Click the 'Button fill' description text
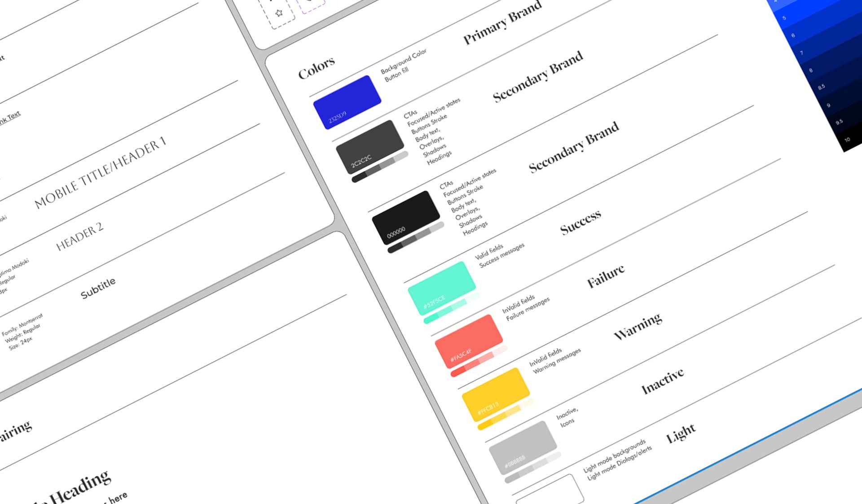The height and width of the screenshot is (504, 862). click(x=396, y=75)
